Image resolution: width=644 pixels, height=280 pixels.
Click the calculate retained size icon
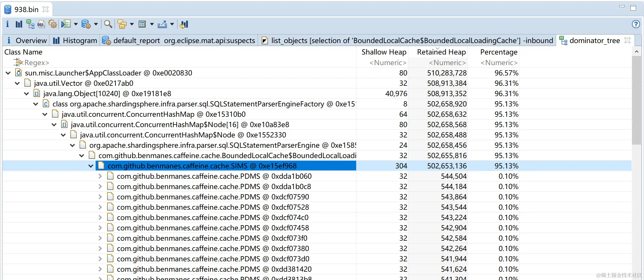tap(142, 24)
